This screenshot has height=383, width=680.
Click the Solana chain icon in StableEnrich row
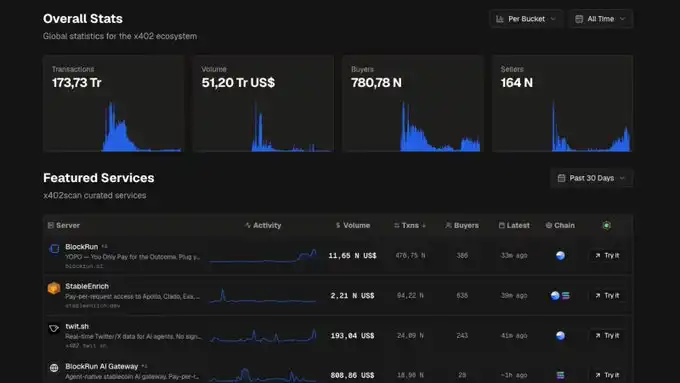tap(566, 295)
